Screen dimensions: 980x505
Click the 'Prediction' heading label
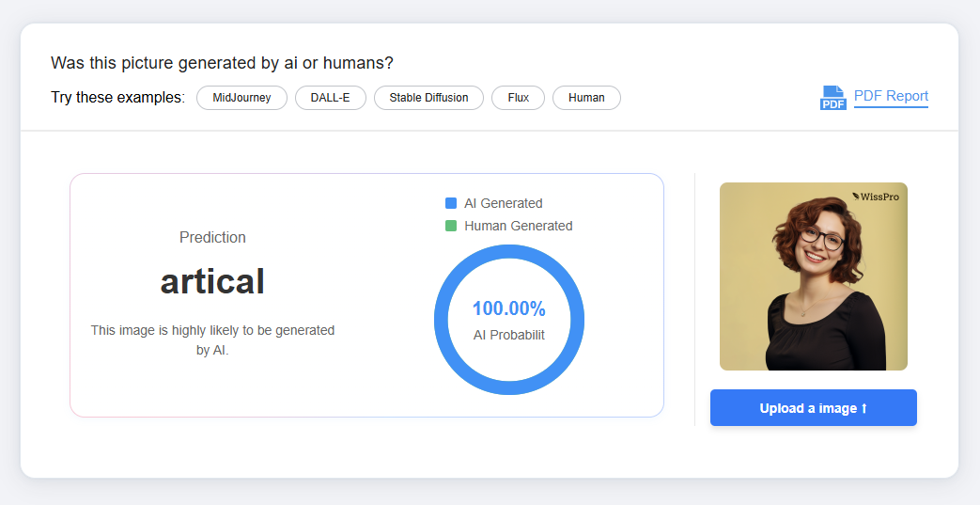click(212, 238)
